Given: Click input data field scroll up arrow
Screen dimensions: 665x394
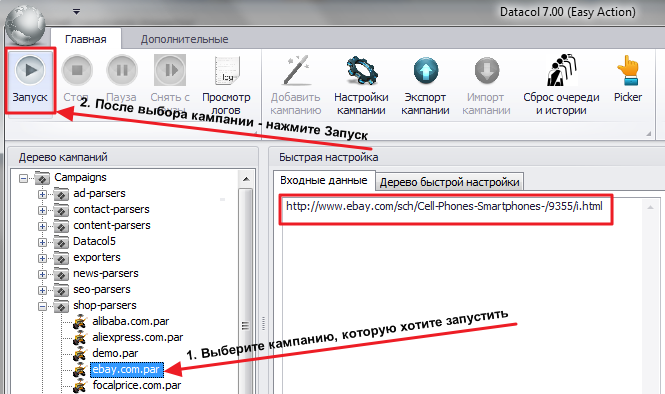Looking at the screenshot, I should click(650, 207).
